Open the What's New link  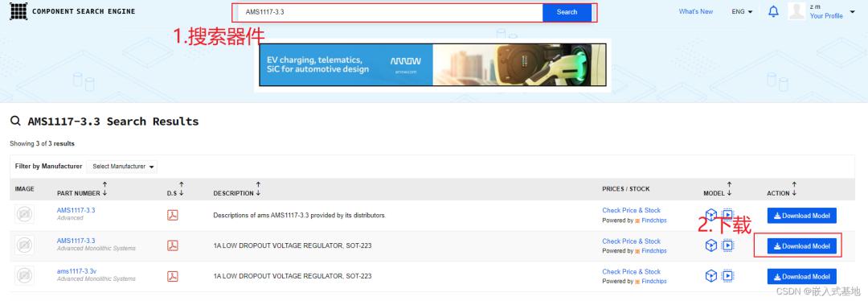pos(696,11)
